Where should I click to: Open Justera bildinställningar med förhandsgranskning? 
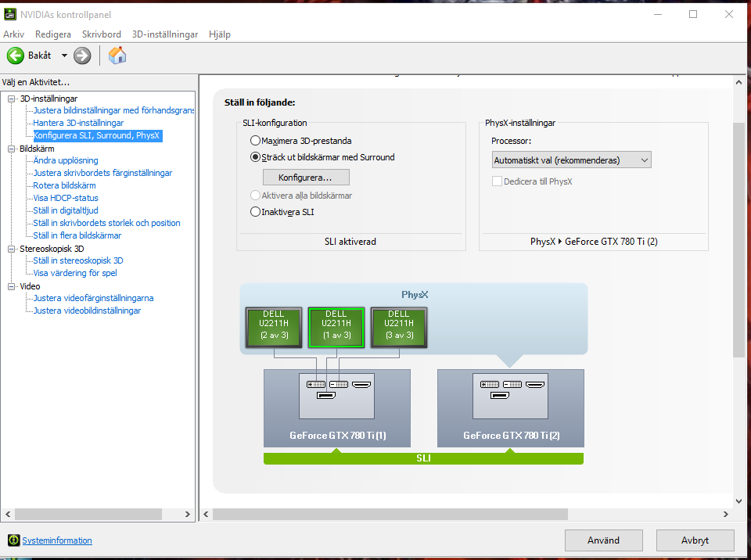point(113,110)
